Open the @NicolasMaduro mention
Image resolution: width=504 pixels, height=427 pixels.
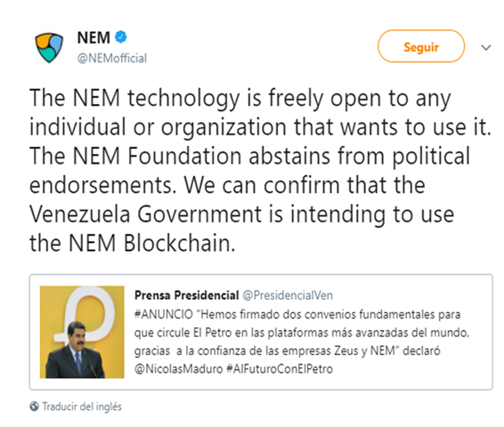tap(178, 369)
